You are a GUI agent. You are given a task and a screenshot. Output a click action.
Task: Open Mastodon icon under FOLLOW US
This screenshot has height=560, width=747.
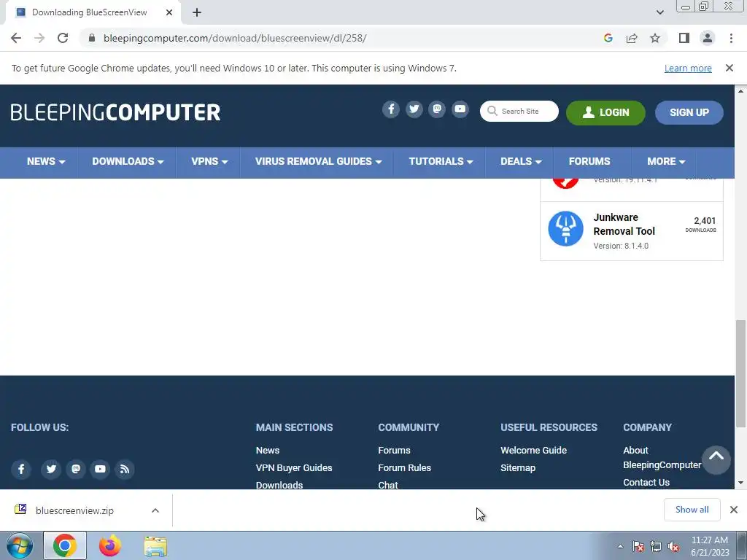coord(76,469)
